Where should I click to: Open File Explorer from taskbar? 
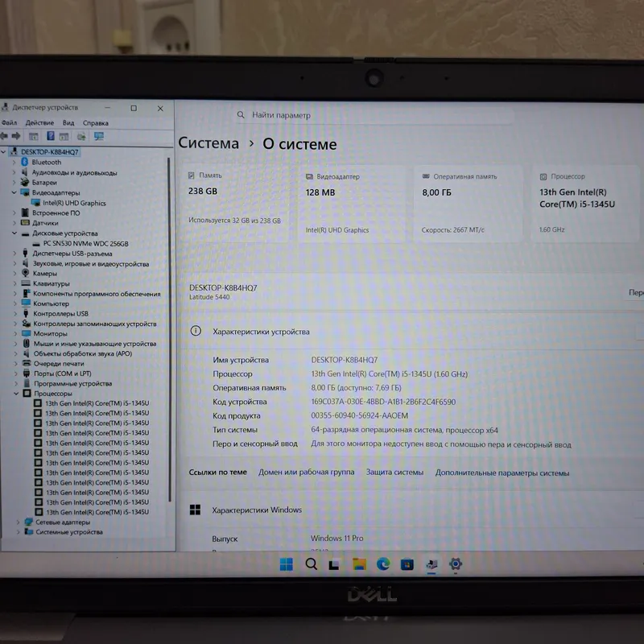(359, 564)
